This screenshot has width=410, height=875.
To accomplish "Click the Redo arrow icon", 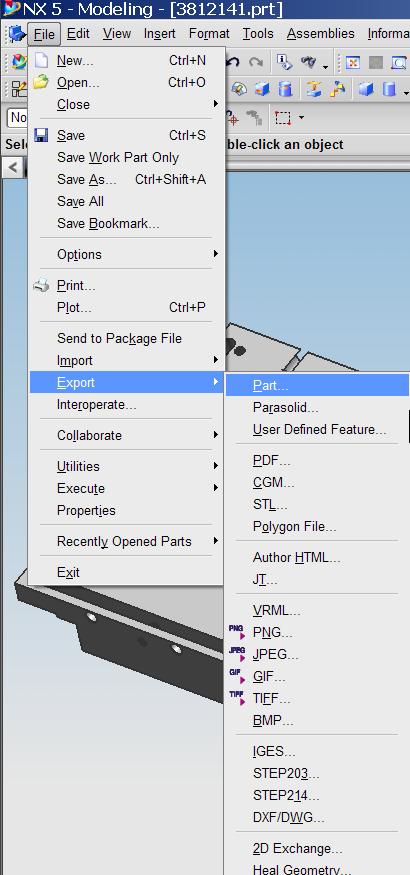I will click(x=256, y=62).
